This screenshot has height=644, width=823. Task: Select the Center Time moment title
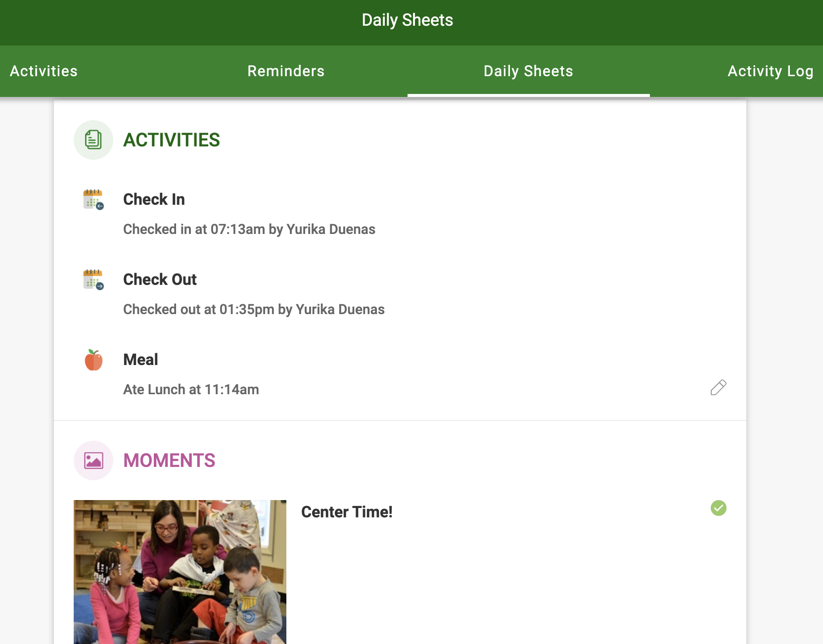click(346, 512)
